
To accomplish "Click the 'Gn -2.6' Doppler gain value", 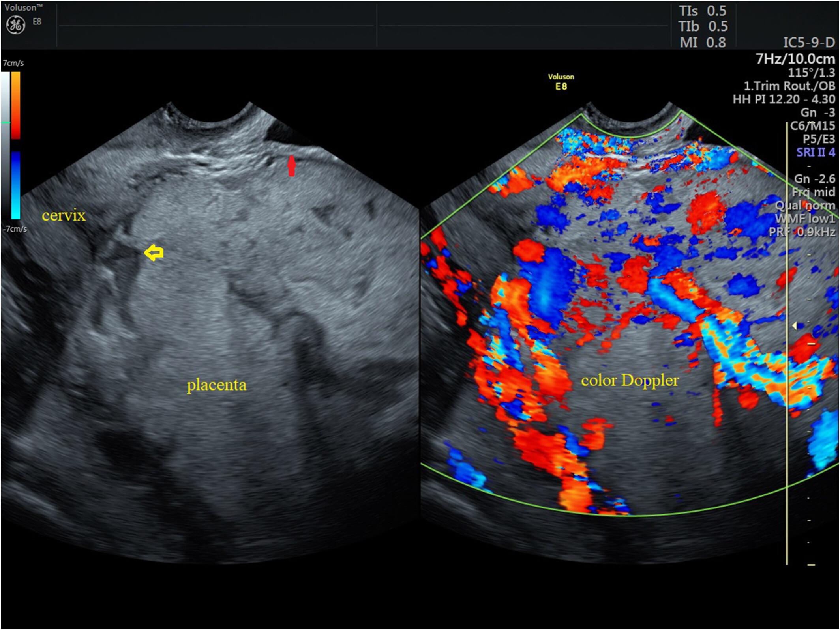I will (815, 179).
